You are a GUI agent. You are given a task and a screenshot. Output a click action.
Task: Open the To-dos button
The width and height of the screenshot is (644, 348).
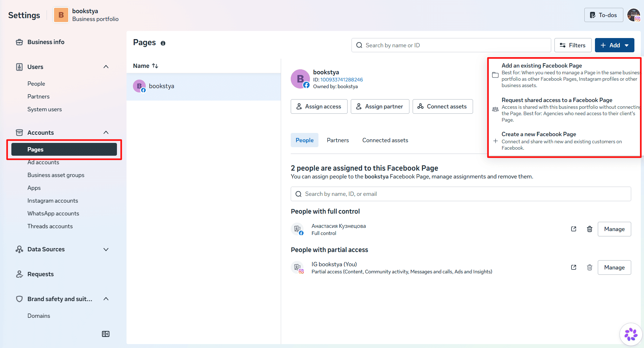point(603,15)
